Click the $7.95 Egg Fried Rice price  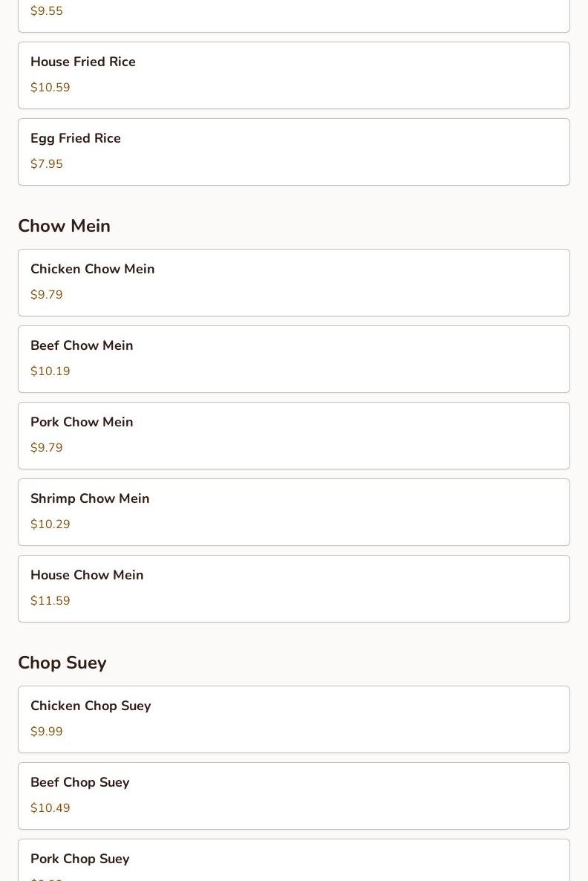tap(47, 163)
